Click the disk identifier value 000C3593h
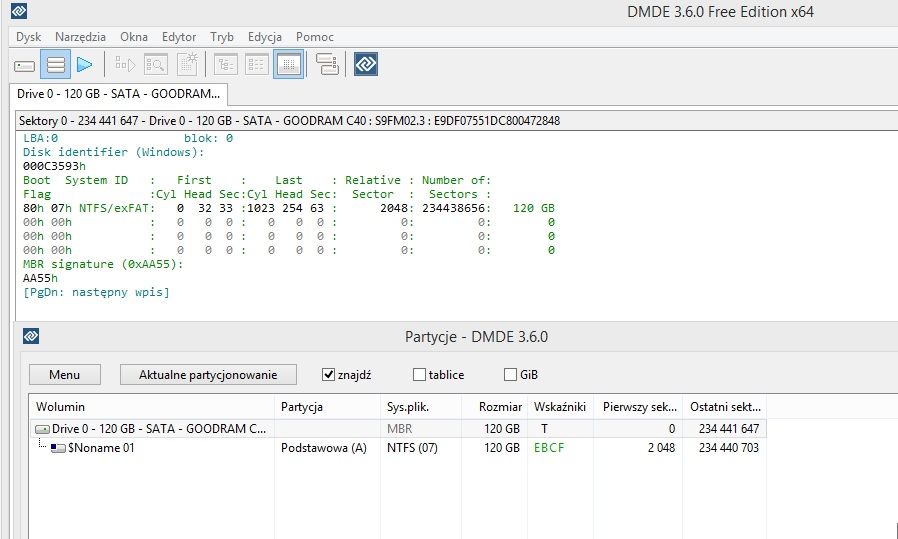 click(54, 166)
